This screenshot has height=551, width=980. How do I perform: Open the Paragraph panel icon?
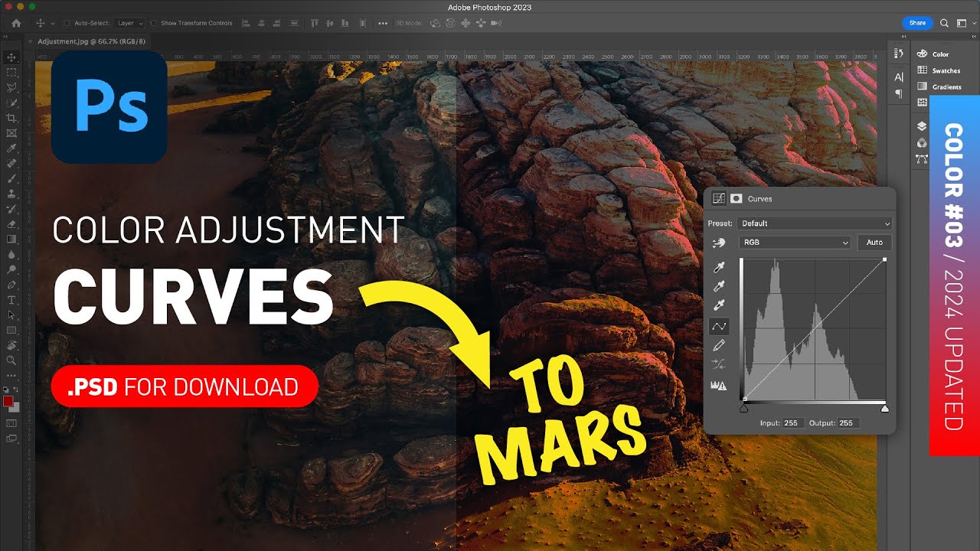click(x=900, y=93)
